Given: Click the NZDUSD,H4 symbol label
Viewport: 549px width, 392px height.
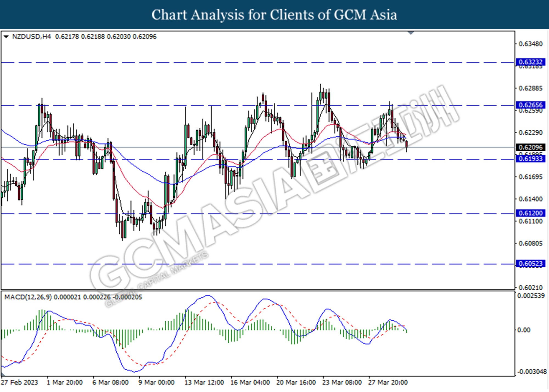Looking at the screenshot, I should tap(32, 37).
